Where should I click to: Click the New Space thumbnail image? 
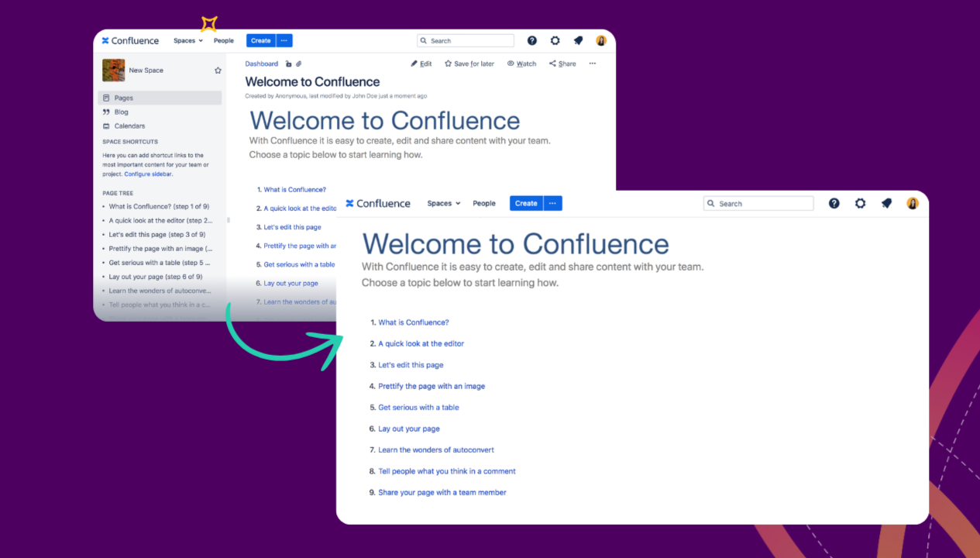[113, 70]
